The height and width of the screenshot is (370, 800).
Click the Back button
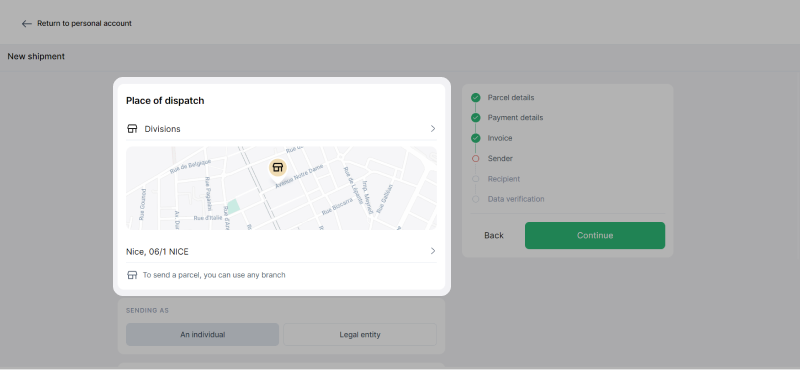[x=494, y=235]
